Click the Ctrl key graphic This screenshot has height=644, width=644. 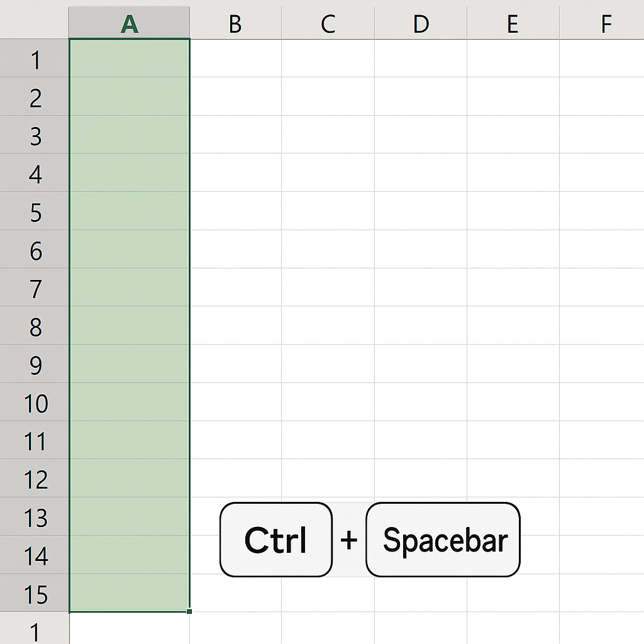point(276,539)
